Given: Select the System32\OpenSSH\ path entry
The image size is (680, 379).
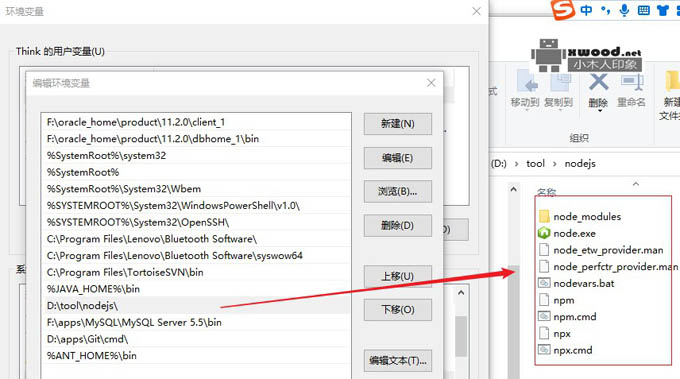Looking at the screenshot, I should point(196,222).
